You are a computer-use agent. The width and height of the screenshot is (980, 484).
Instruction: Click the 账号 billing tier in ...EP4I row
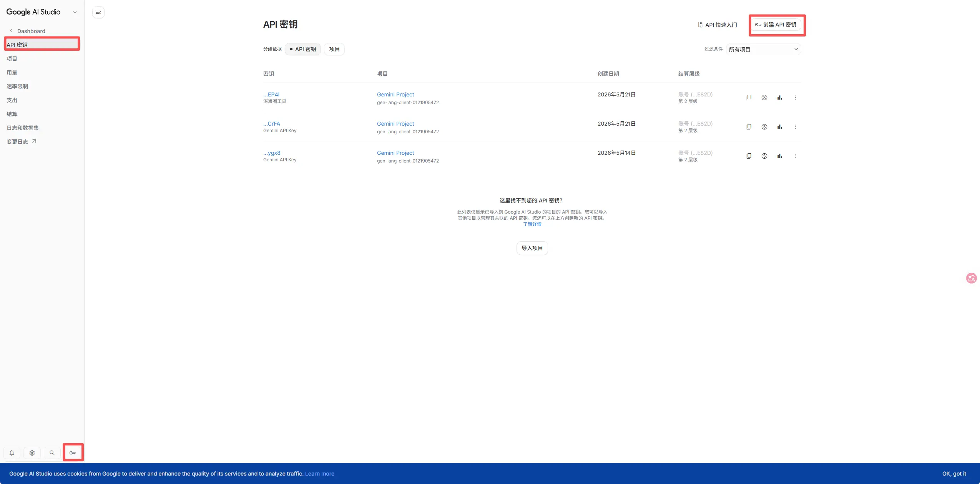click(x=695, y=94)
